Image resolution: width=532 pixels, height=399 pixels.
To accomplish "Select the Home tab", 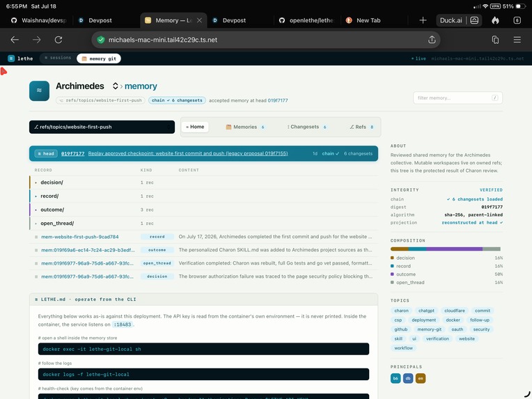I will point(195,127).
